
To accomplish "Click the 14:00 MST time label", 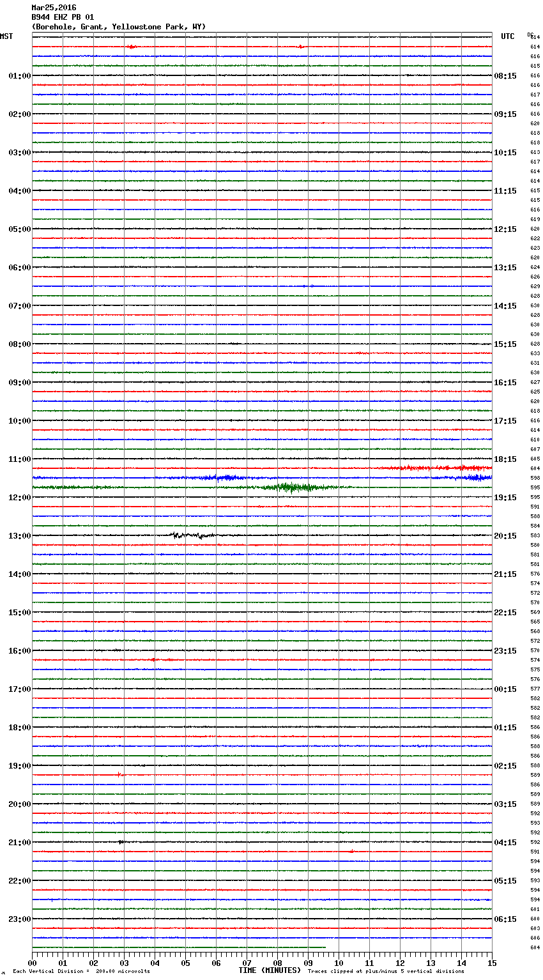I will pos(20,574).
